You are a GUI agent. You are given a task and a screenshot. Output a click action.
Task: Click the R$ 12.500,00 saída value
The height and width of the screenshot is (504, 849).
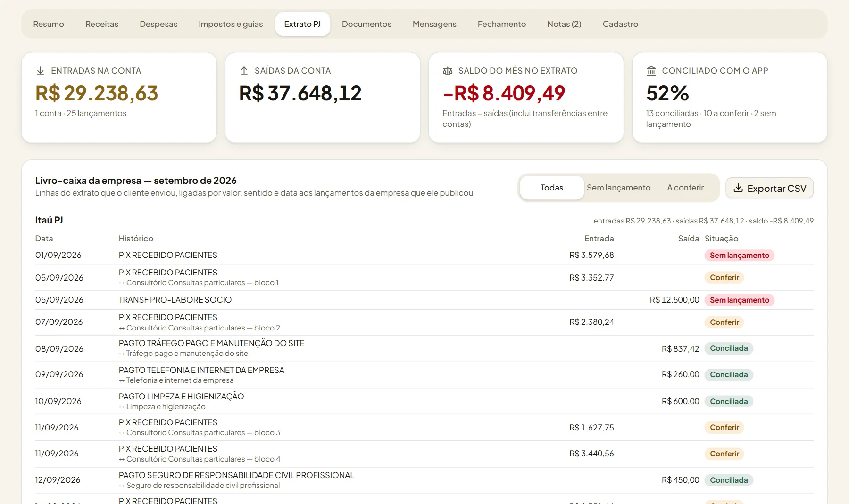(674, 300)
